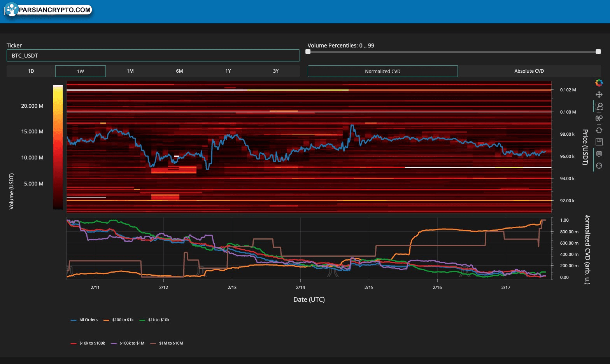
Task: Click the 800.00 m CVD tick label
Action: coord(569,232)
